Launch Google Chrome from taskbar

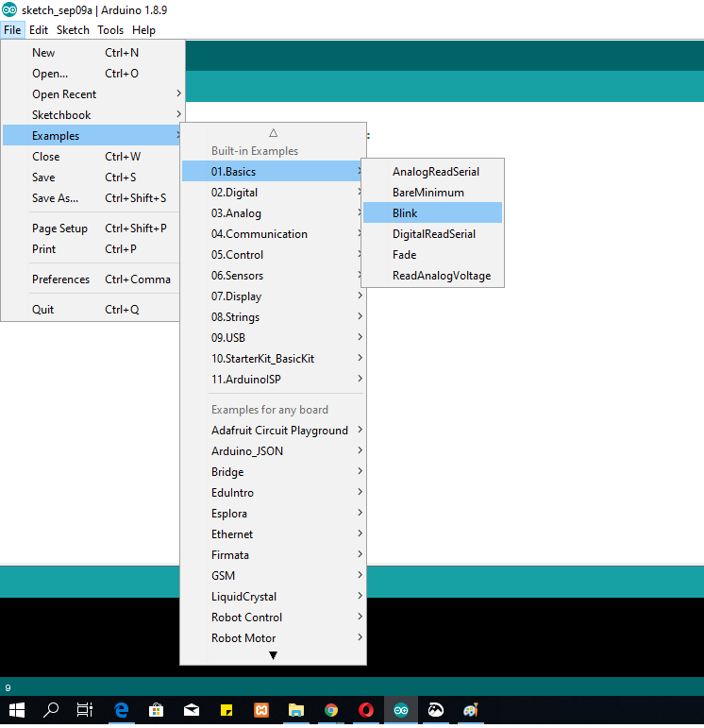tap(331, 710)
